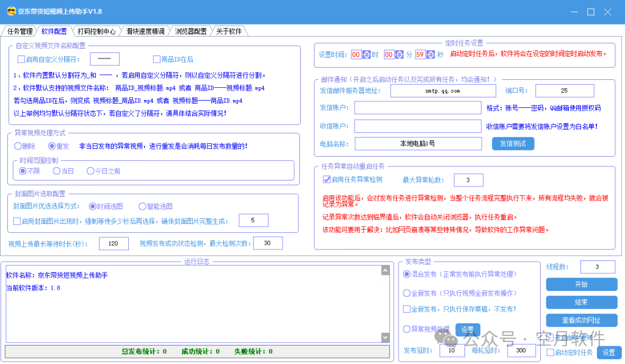625x364 pixels.
Task: Open the 打码控制中心 tab
Action: [96, 31]
